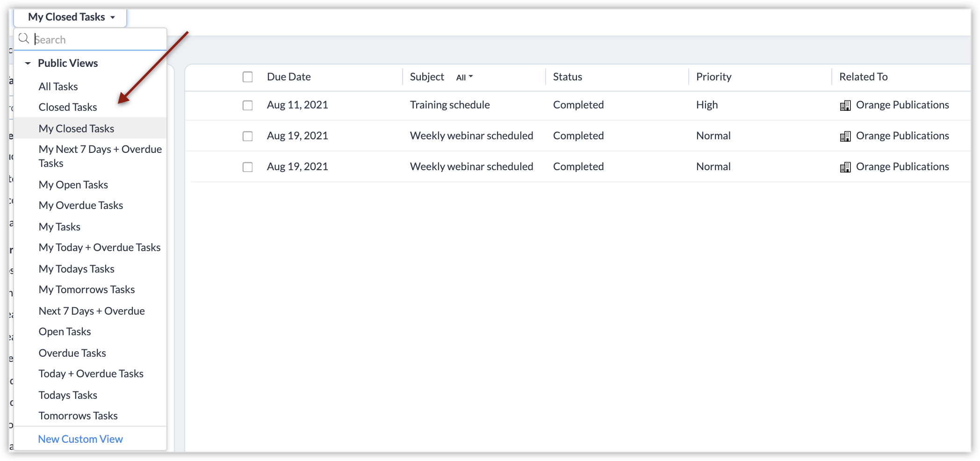
Task: Sort by the Due Date column header
Action: point(288,77)
